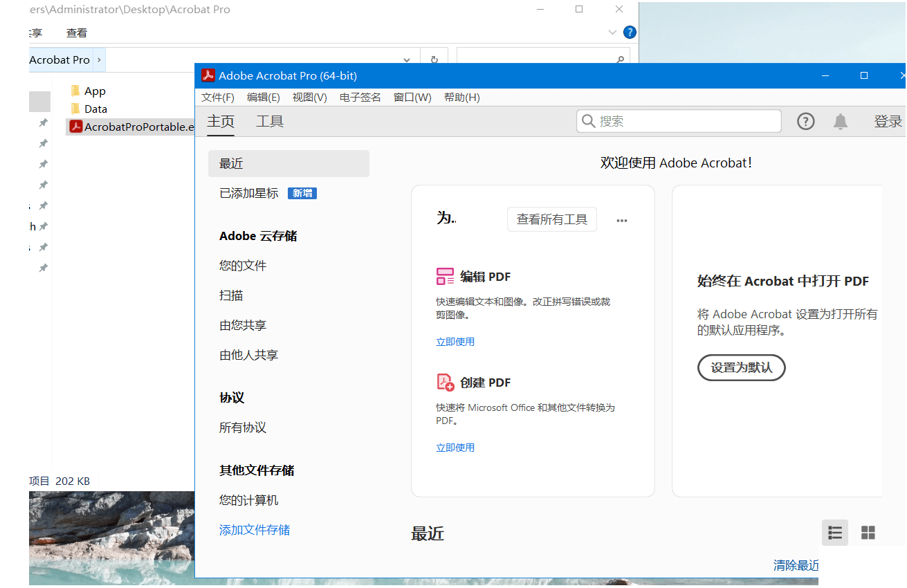
Task: Select AcrobatProPortable exe file icon
Action: (x=76, y=127)
